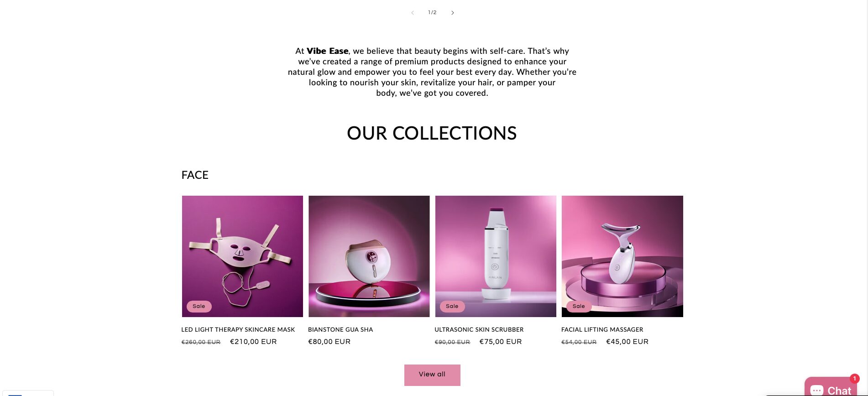Click the €80,00 EUR Gua Sha price
The image size is (868, 396).
[x=329, y=342]
